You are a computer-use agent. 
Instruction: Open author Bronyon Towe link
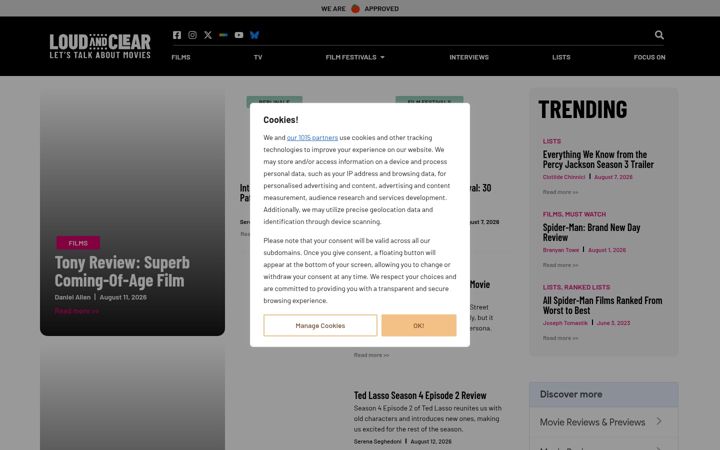coord(561,250)
